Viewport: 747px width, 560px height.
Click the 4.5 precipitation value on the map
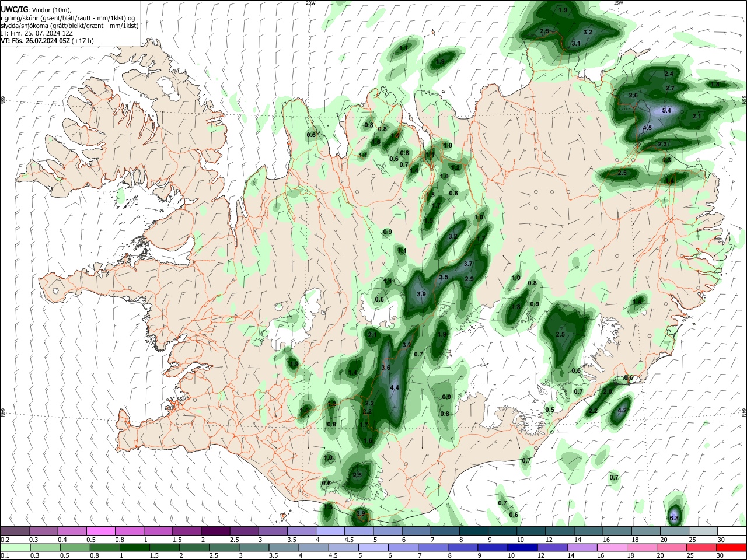(647, 128)
